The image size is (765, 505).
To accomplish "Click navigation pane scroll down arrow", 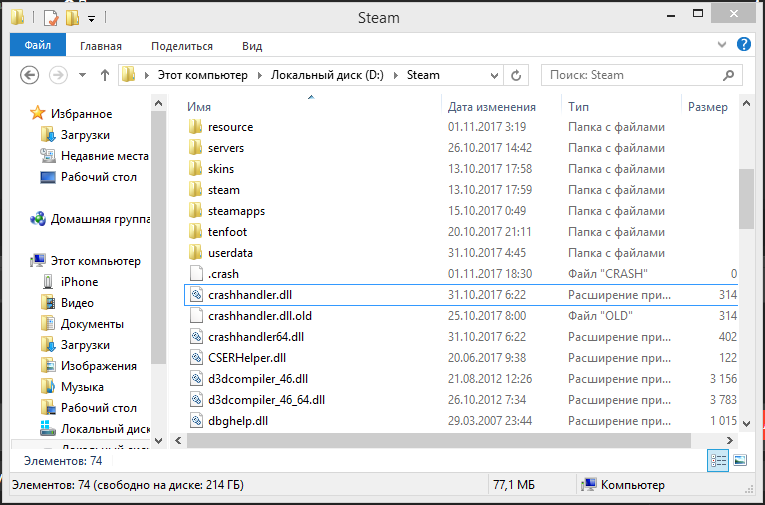I will (158, 441).
